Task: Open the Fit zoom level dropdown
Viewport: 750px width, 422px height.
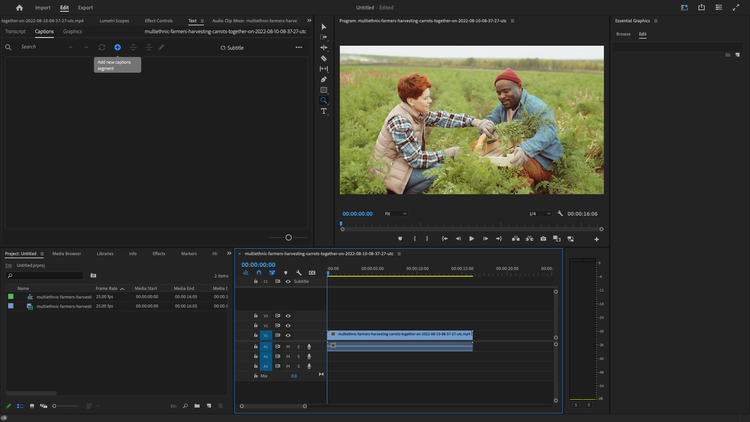Action: pos(396,213)
